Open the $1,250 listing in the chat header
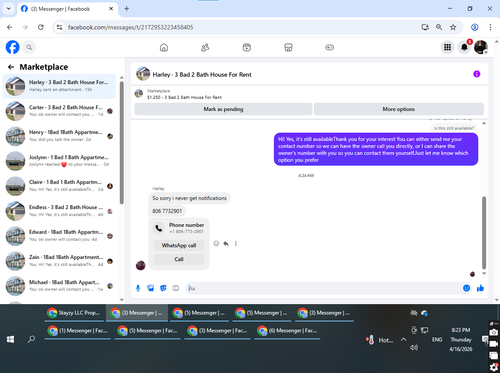Screen dimensions: 500x373 [184, 97]
